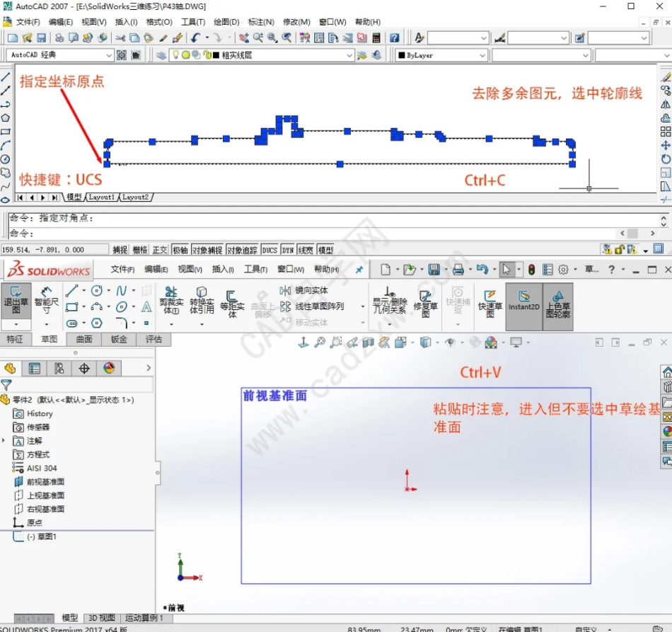Toggle AutoCAD DYN dynamic input
672x632 pixels.
click(288, 250)
